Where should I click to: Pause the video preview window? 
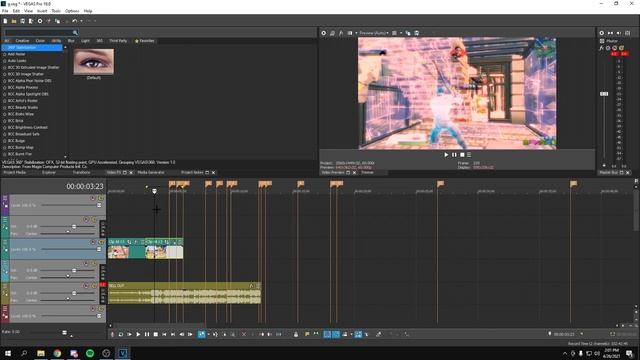pos(454,155)
